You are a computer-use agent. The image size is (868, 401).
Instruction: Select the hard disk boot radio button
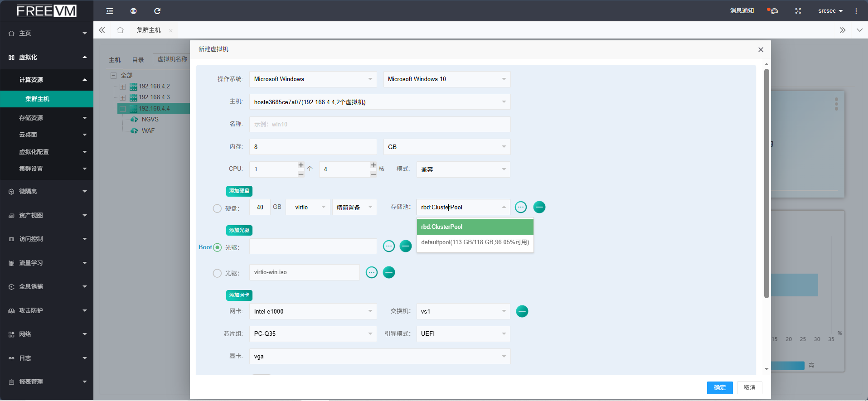pos(217,208)
